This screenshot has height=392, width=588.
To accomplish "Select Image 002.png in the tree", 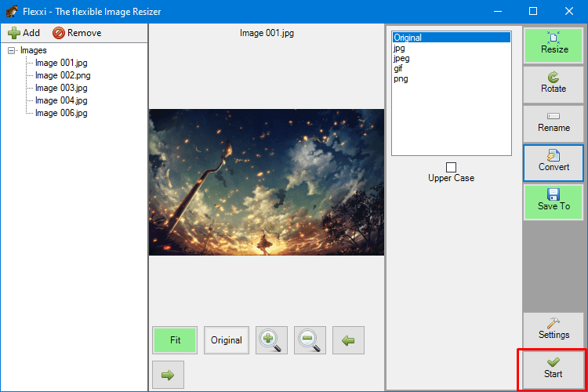I will click(x=63, y=75).
